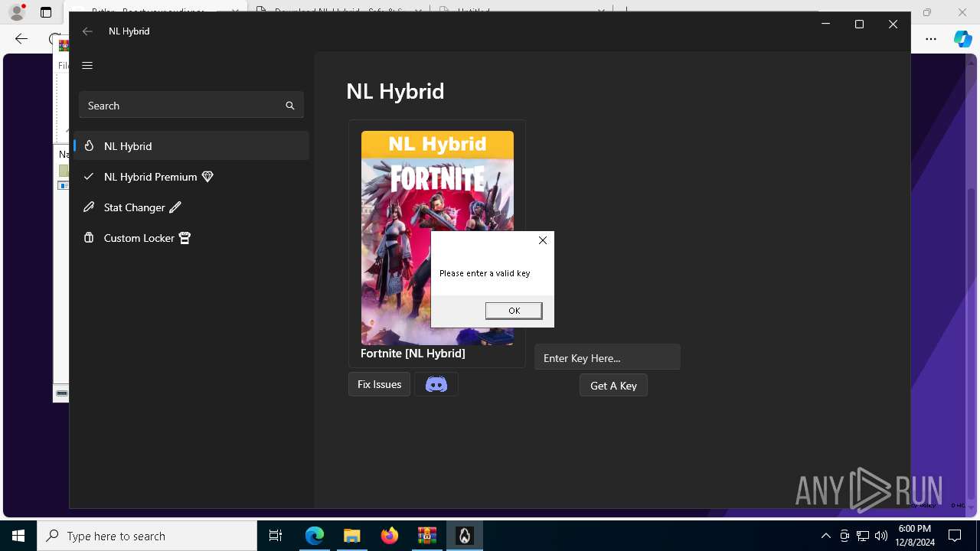Click the taskbar clock and date
This screenshot has width=980, height=551.
coord(914,536)
